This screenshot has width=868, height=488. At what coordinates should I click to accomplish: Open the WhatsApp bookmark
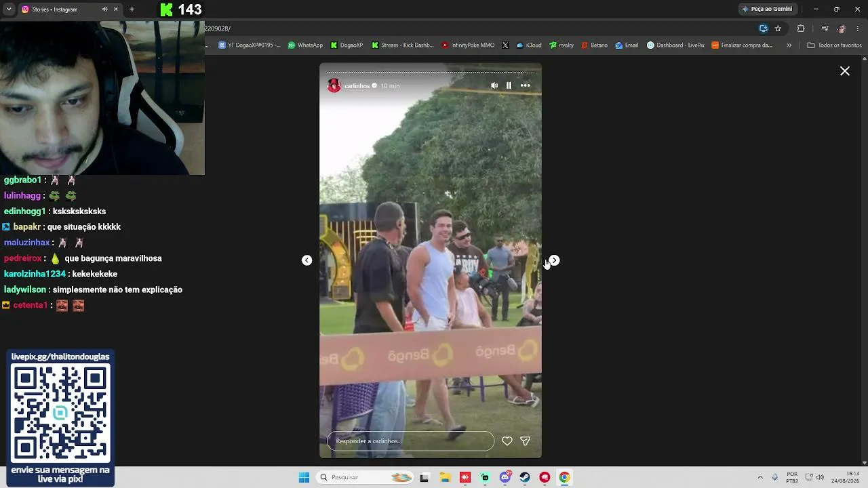click(x=305, y=45)
